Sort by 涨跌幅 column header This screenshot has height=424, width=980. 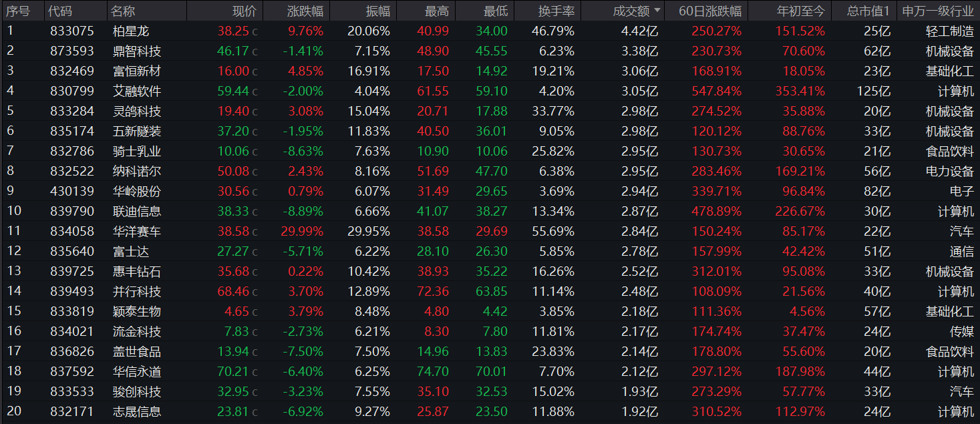tap(305, 11)
